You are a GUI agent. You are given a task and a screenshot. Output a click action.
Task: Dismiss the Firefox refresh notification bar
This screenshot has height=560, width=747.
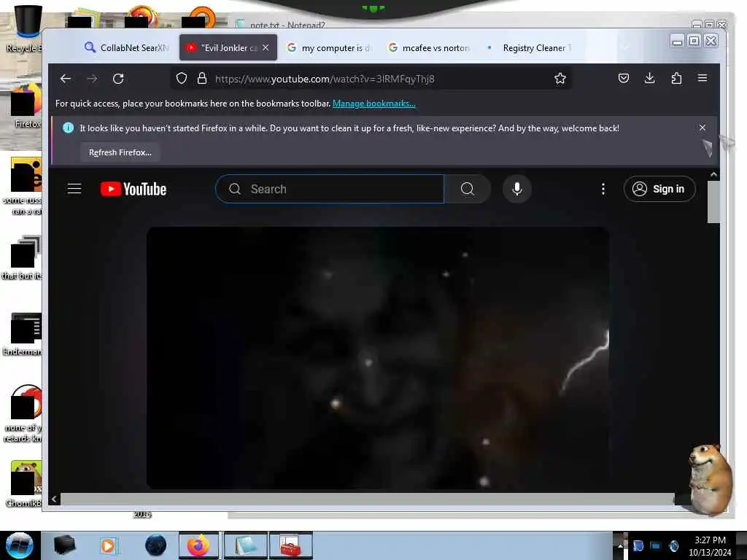tap(703, 128)
